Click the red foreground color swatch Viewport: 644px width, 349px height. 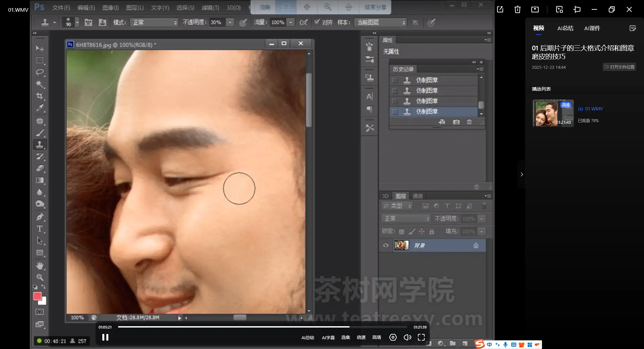[x=37, y=296]
